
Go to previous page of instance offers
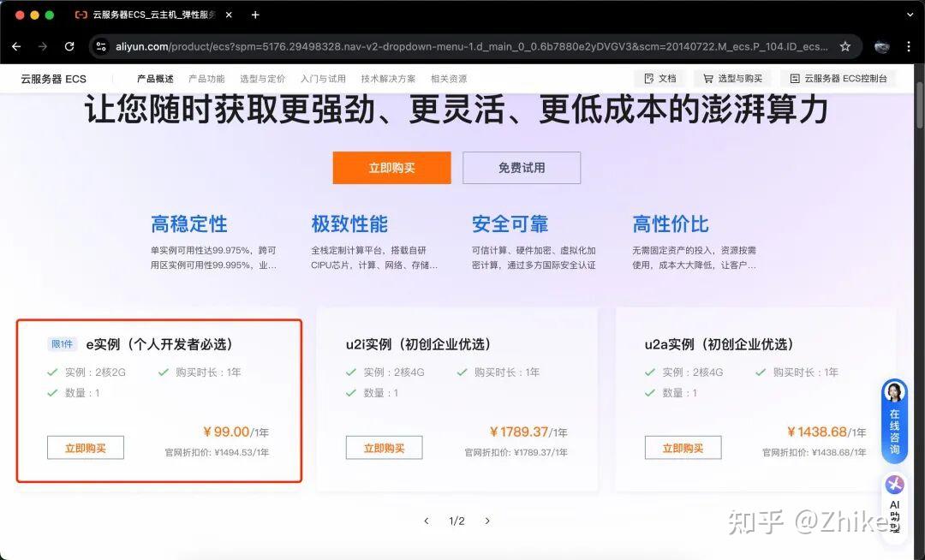(x=427, y=521)
